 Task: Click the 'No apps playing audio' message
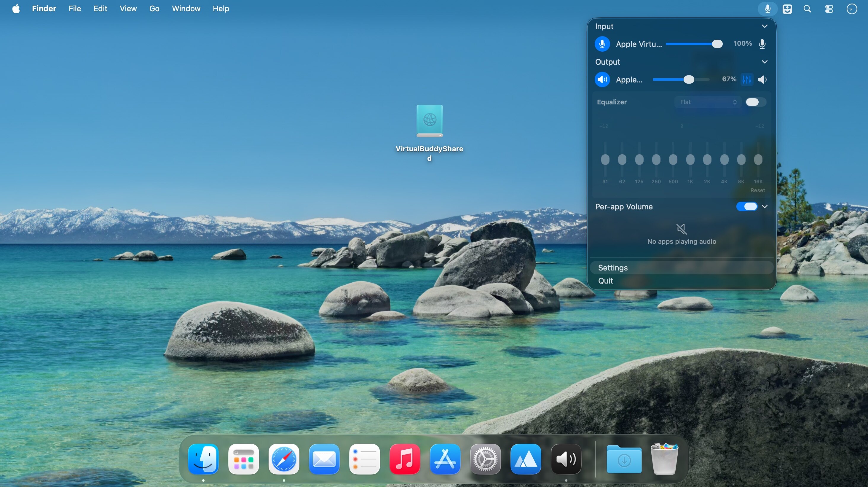(x=681, y=242)
